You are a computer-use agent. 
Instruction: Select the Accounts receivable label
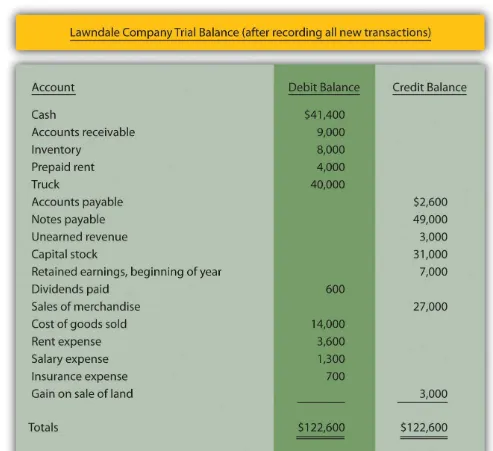point(83,132)
